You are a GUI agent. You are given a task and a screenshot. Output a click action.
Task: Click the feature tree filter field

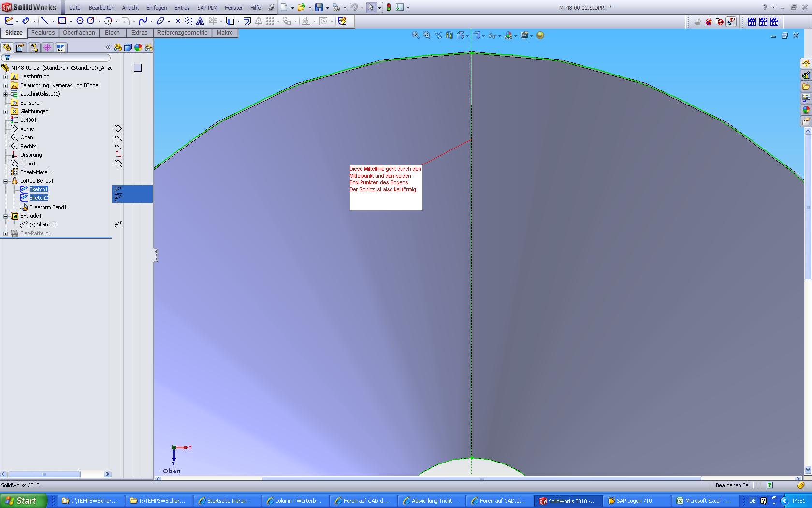pyautogui.click(x=58, y=58)
